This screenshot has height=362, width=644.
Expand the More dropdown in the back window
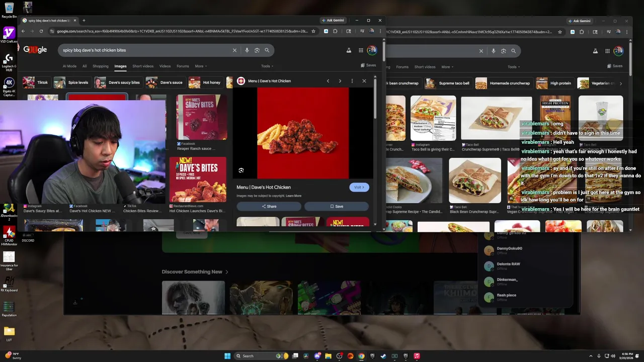[x=447, y=67]
